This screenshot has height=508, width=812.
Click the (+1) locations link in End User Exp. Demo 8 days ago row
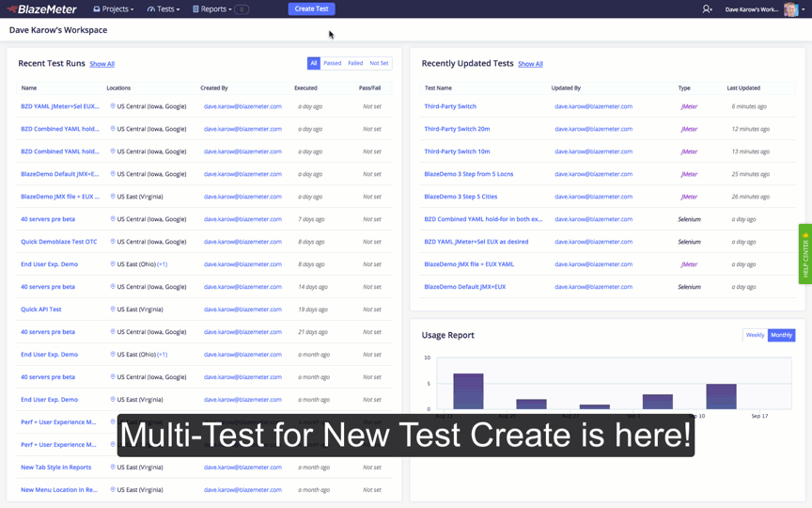coord(162,264)
